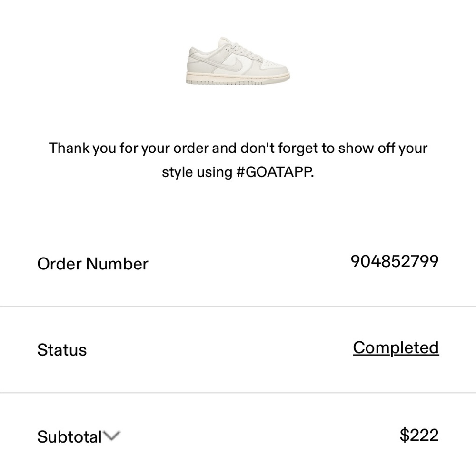476x476 pixels.
Task: Click the Status label
Action: (61, 350)
